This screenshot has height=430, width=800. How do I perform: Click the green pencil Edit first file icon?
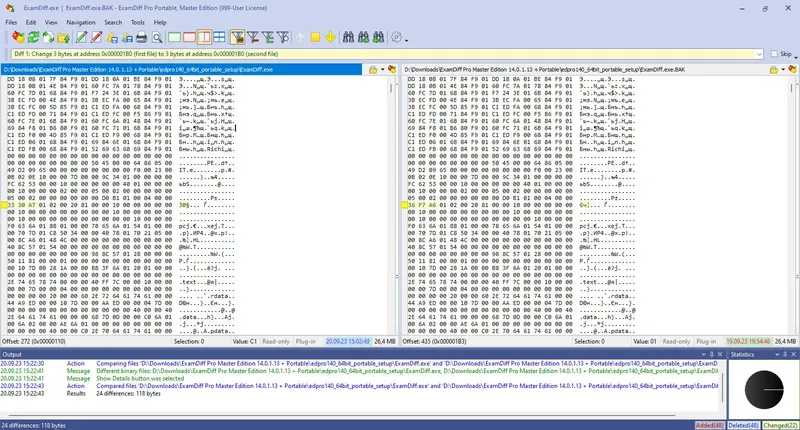pyautogui.click(x=81, y=37)
